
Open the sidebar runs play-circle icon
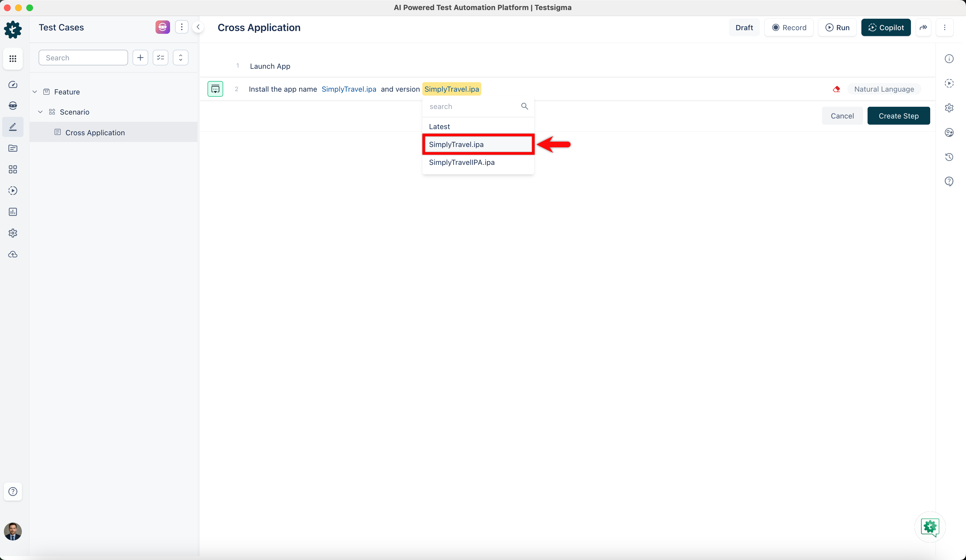tap(13, 191)
